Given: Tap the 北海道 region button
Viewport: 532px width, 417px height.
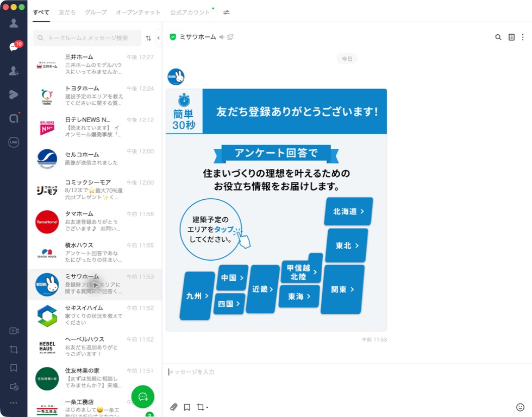Looking at the screenshot, I should point(348,211).
